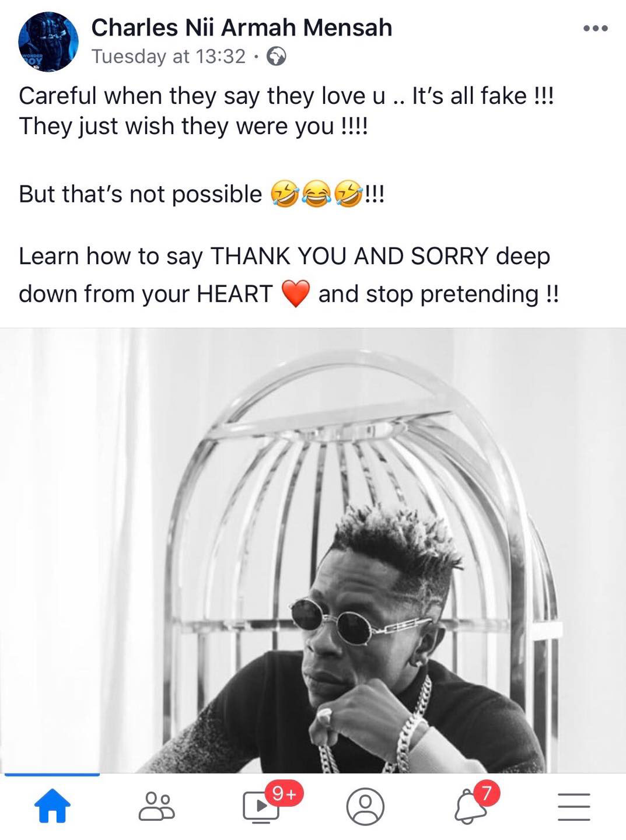Tap the Tuesday at 13:32 timestamp
626x840 pixels.
[x=169, y=57]
